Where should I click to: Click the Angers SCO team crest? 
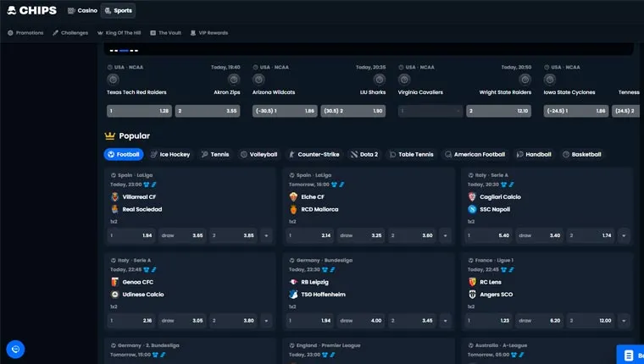(472, 295)
